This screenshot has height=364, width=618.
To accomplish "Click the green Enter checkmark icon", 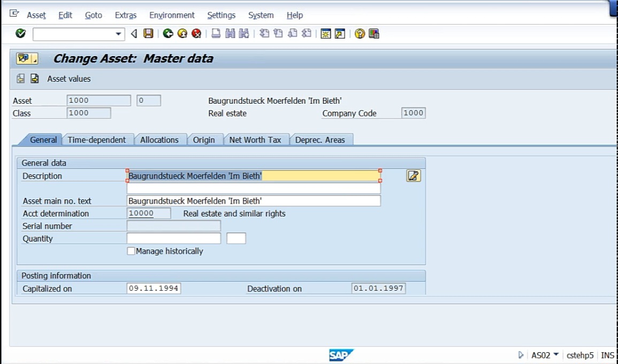I will click(x=20, y=34).
